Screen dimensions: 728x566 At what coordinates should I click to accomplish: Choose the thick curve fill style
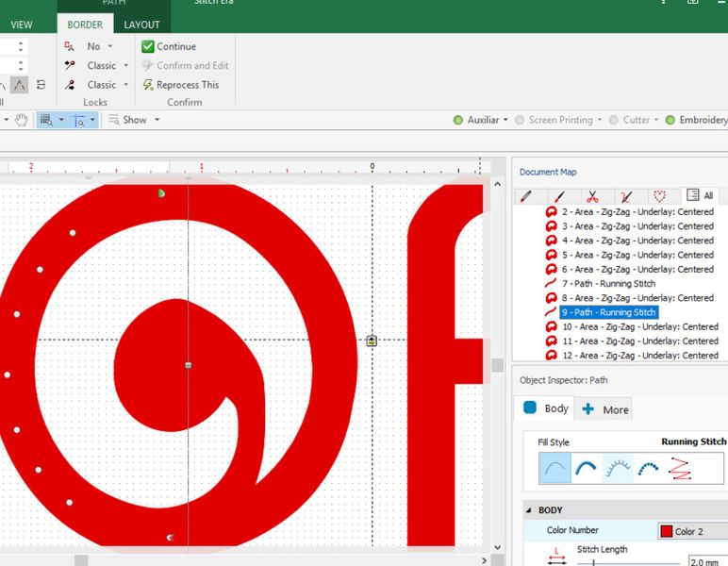pos(586,468)
